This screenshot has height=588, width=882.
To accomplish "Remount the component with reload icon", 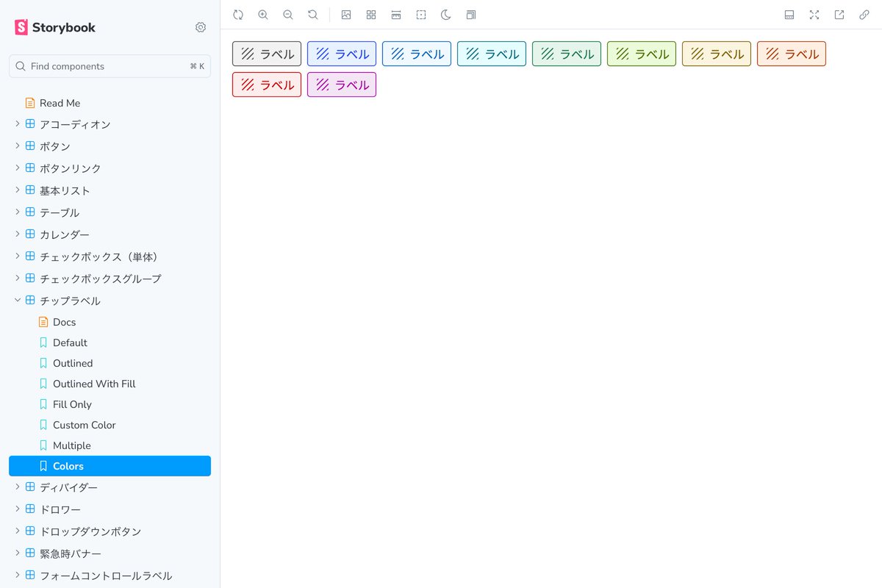I will coord(238,15).
